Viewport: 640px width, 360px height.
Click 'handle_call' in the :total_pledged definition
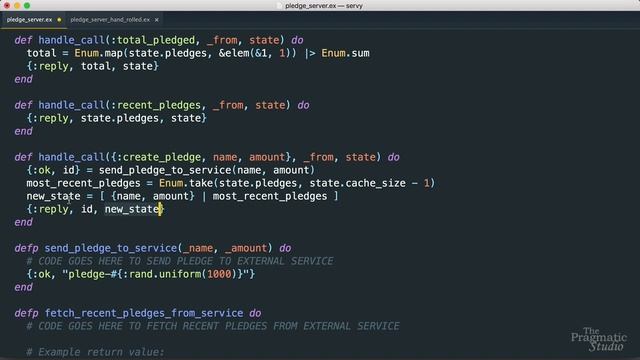click(71, 40)
